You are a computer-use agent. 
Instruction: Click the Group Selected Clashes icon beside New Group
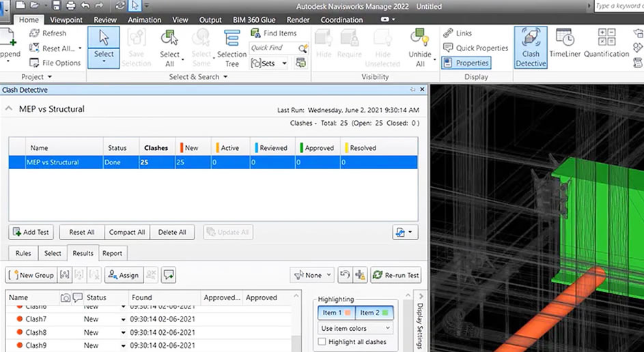65,275
